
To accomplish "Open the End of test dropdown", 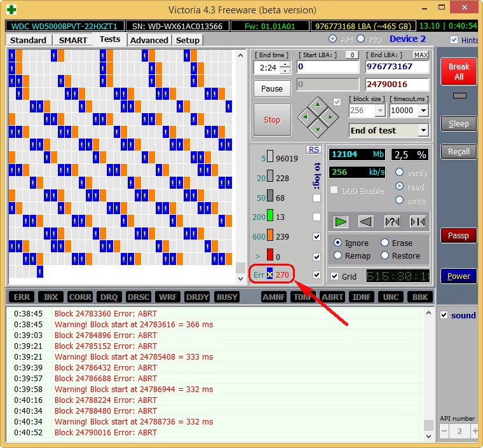I will 423,130.
